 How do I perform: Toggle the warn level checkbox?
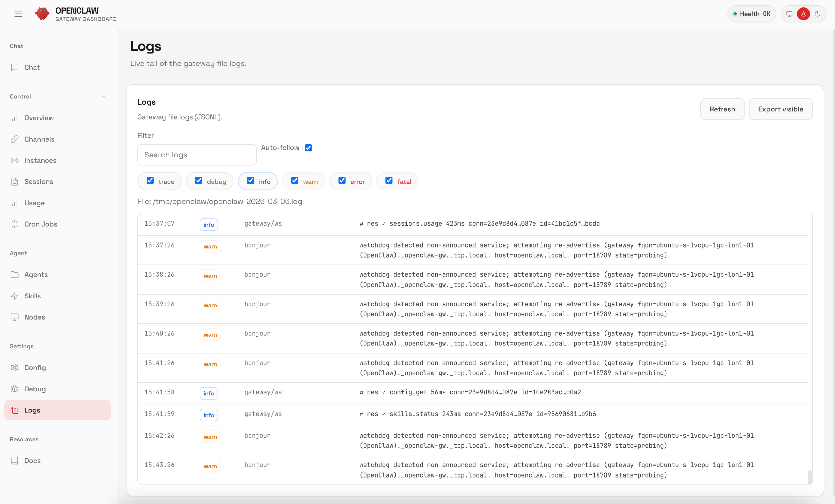click(295, 181)
